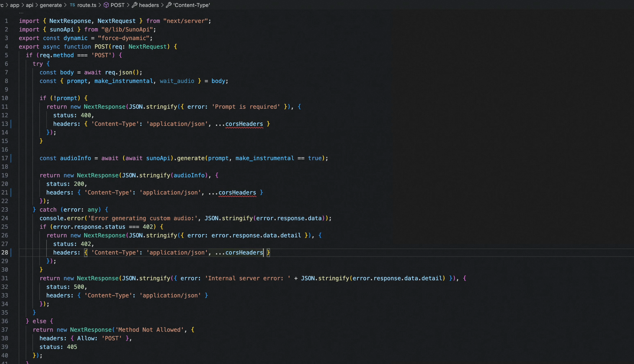Open the 'api' breadcrumb folder dropdown

(x=30, y=5)
